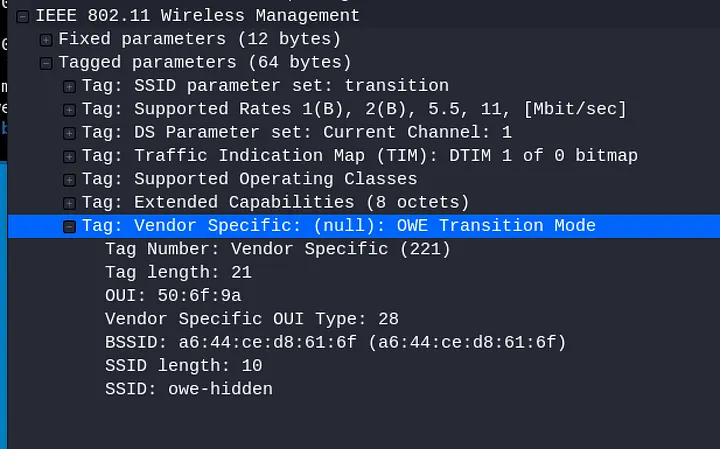Viewport: 720px width, 449px height.
Task: Select the Tag Number: Vendor Specific (221) field
Action: point(278,249)
